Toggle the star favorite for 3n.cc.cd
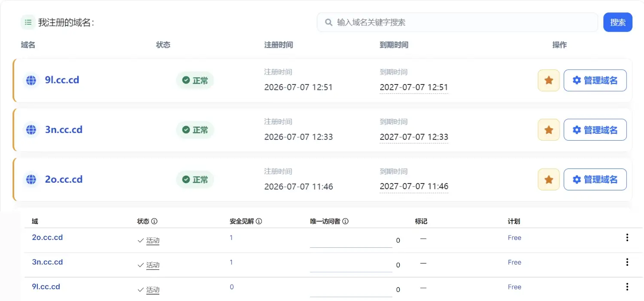Image resolution: width=644 pixels, height=301 pixels. pos(549,130)
